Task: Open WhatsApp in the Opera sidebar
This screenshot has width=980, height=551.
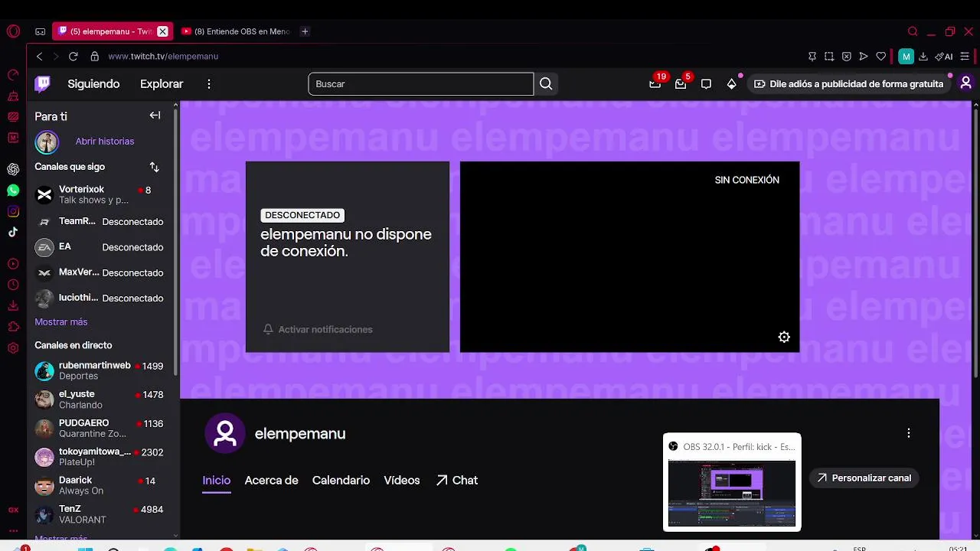Action: (13, 191)
